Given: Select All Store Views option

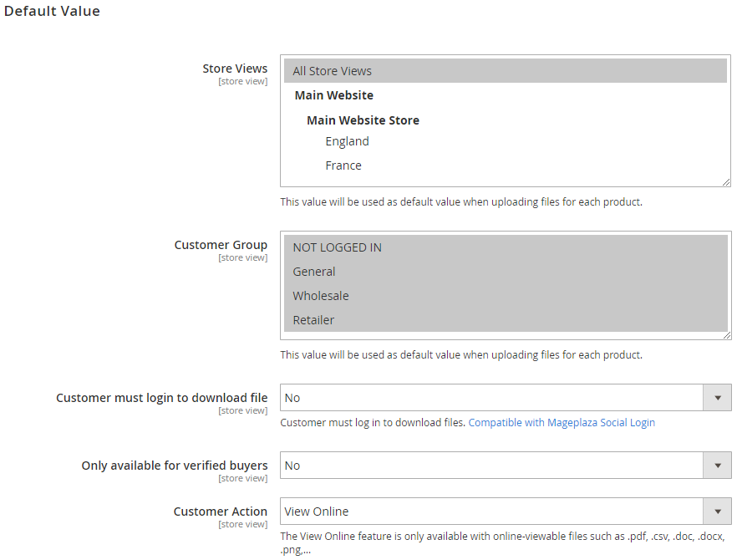Looking at the screenshot, I should coord(506,71).
